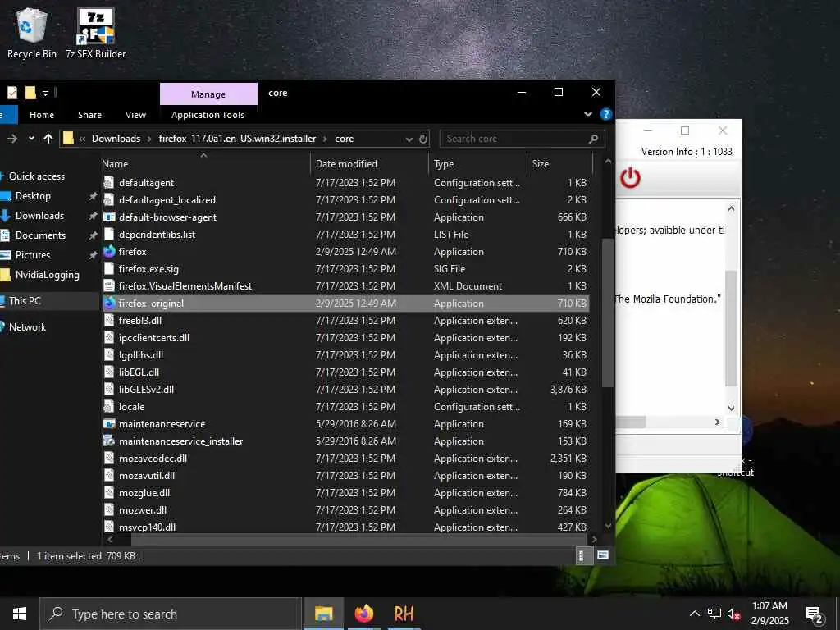Click the maintenanceservice application icon

[109, 424]
